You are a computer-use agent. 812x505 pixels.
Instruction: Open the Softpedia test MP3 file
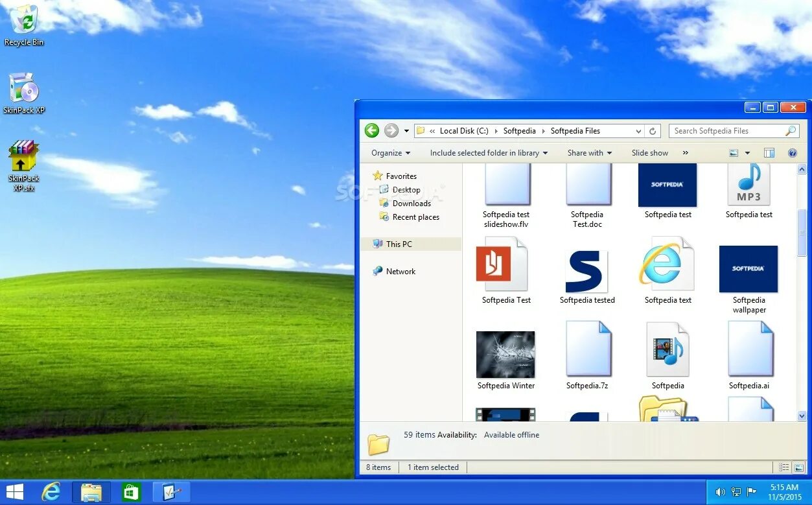coord(748,185)
